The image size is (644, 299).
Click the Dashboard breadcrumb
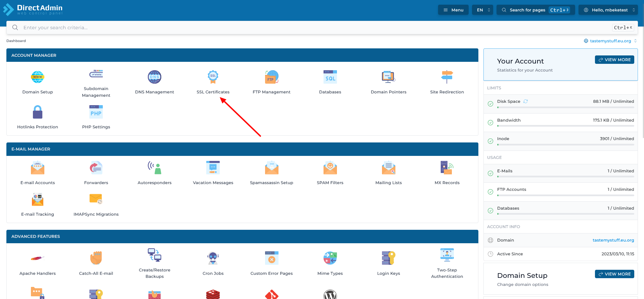click(16, 41)
